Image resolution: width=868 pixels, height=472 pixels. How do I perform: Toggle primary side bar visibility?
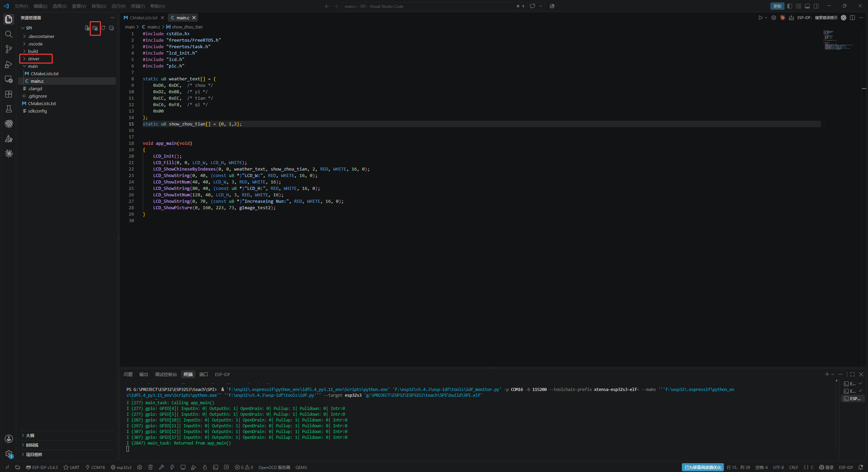790,6
